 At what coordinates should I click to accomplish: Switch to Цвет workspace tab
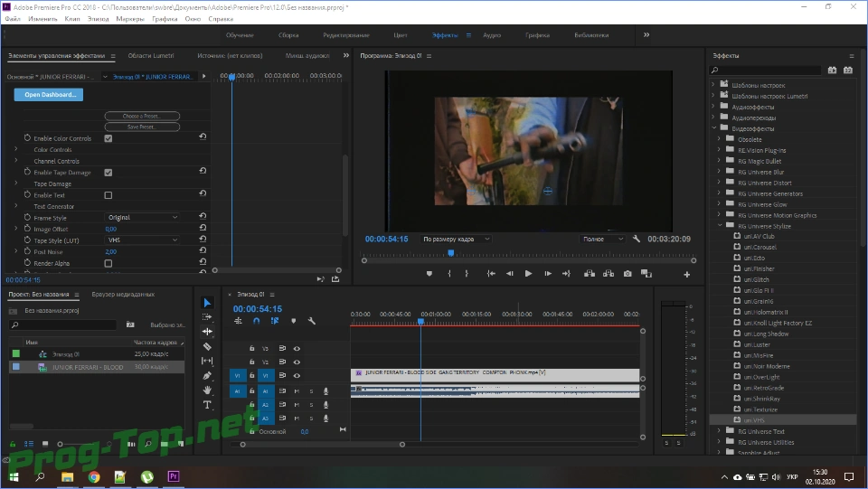click(401, 35)
